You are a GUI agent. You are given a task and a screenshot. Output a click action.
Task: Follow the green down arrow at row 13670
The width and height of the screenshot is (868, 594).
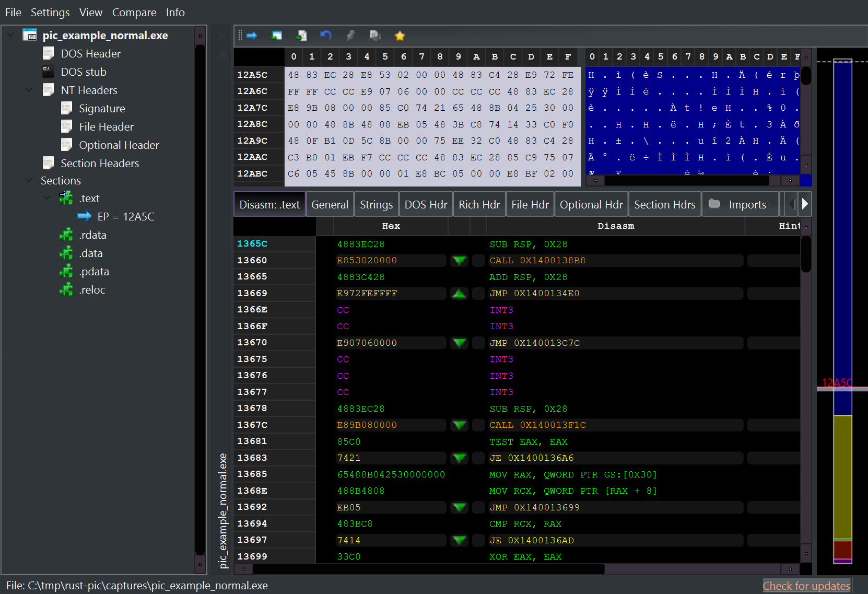click(460, 343)
